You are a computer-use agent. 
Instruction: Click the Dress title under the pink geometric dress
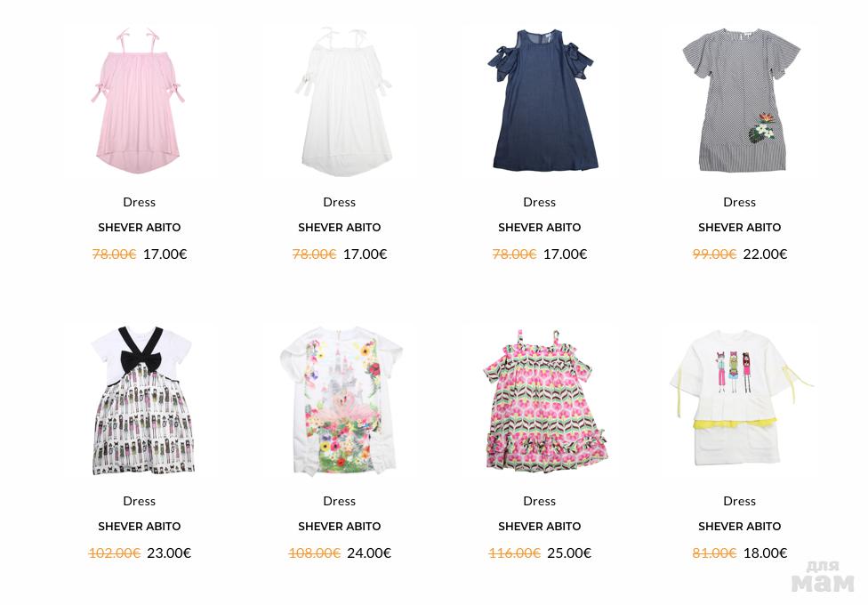click(x=540, y=501)
